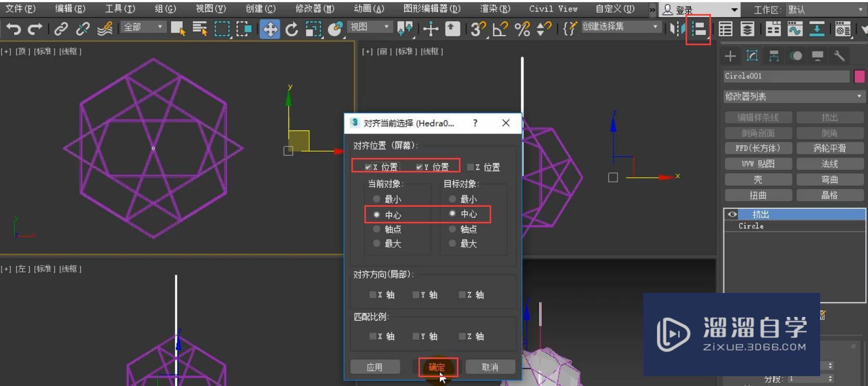Click the Bind to Space Warp icon
This screenshot has height=386, width=868.
(104, 29)
